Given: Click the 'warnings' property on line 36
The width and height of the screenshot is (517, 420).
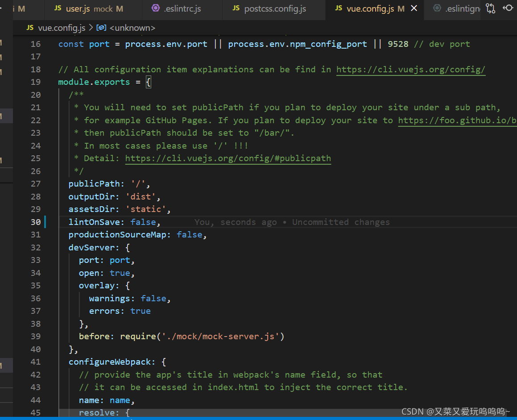Looking at the screenshot, I should point(109,299).
